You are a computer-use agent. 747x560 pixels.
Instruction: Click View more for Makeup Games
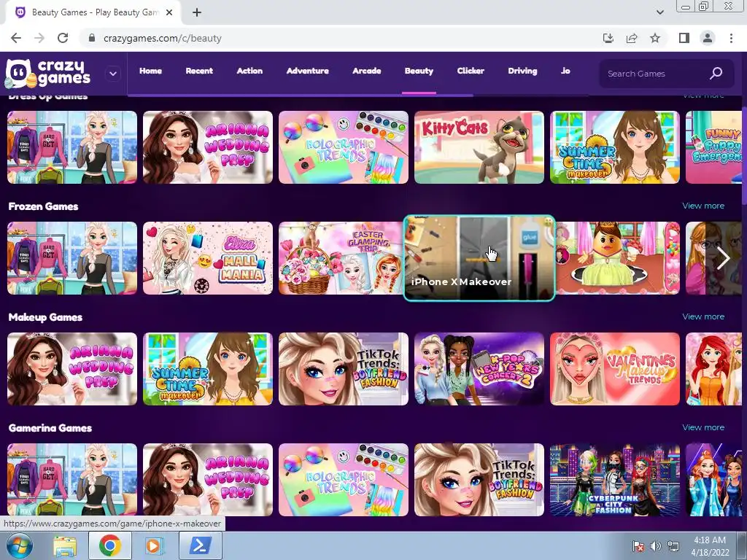pyautogui.click(x=703, y=316)
